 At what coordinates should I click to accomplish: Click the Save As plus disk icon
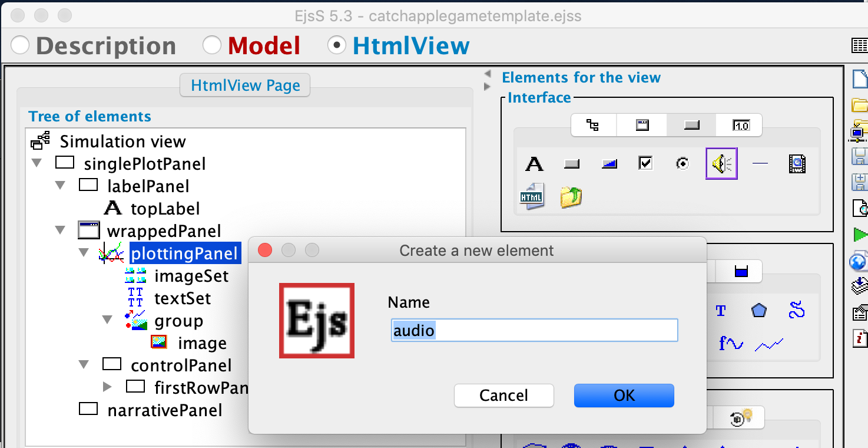coord(860,182)
